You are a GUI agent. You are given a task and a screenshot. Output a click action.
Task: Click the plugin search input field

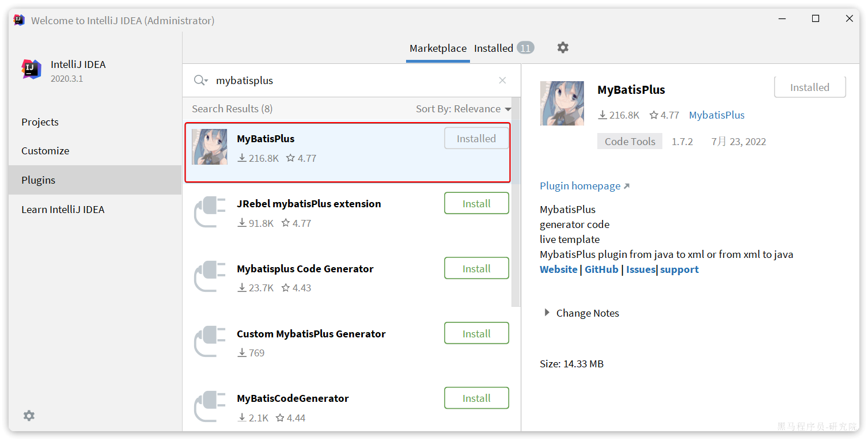point(351,81)
